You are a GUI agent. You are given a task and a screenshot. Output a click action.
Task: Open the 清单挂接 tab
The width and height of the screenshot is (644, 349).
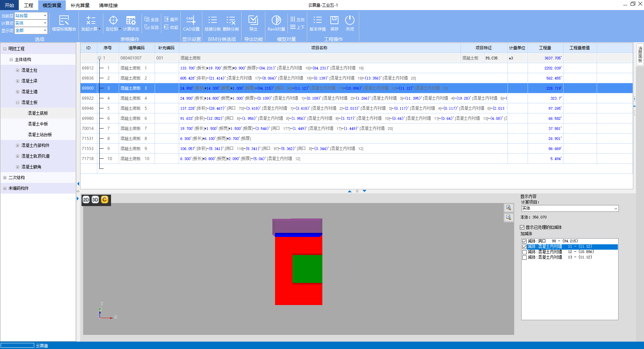(108, 5)
